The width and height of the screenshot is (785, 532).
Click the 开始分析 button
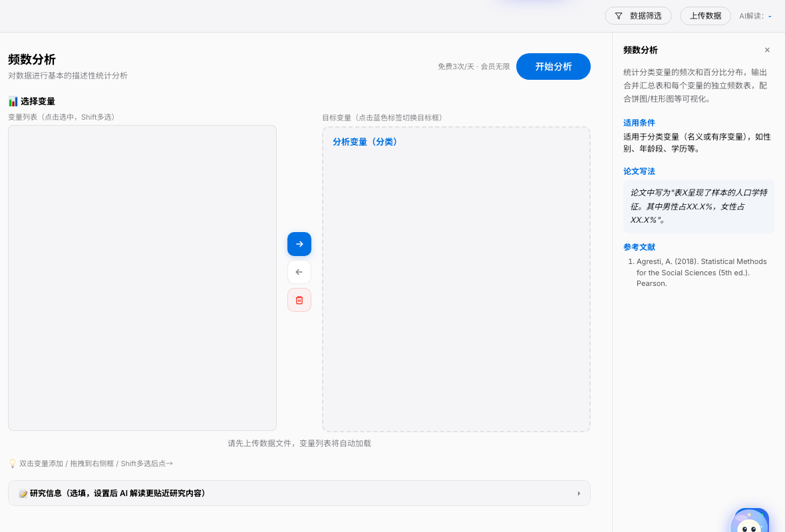tap(553, 66)
